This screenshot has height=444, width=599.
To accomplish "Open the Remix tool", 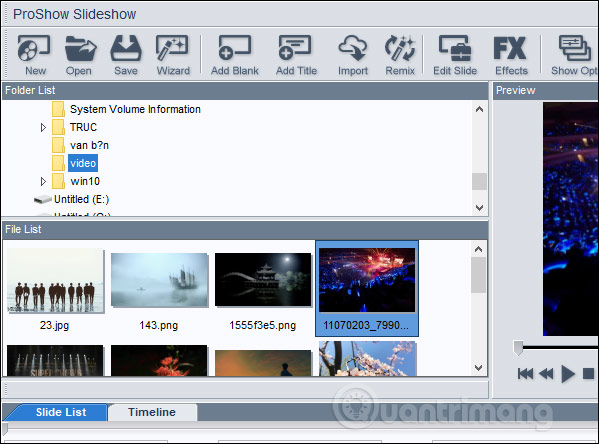I will (x=400, y=55).
